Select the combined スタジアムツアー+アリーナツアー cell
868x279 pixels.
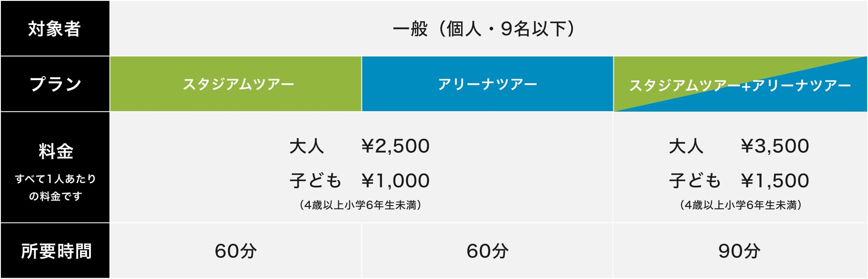tap(740, 85)
